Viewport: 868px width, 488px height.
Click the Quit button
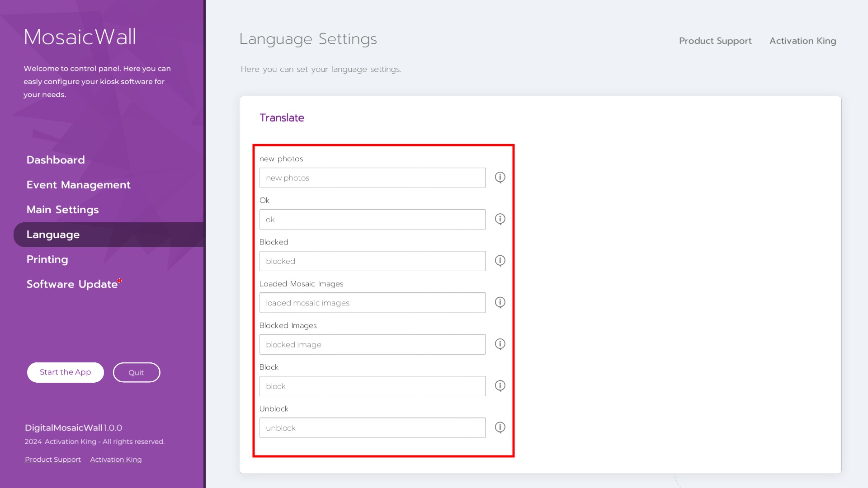(136, 372)
